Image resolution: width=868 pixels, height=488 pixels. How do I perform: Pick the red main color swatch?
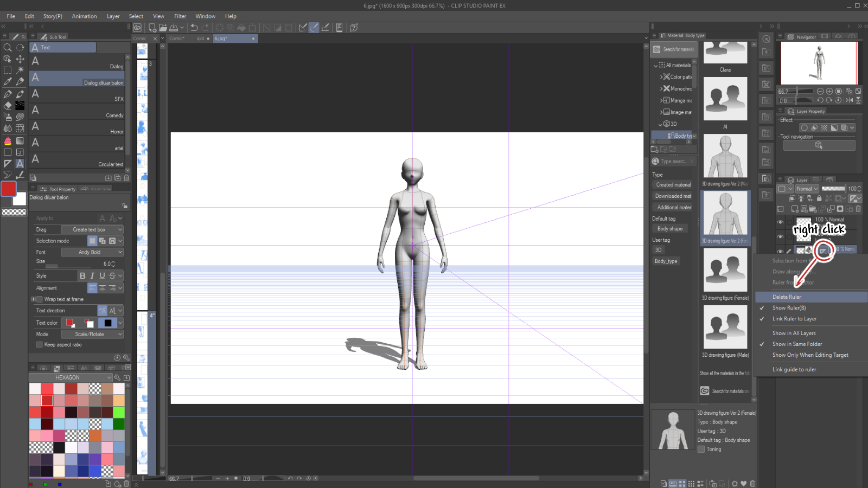[9, 189]
